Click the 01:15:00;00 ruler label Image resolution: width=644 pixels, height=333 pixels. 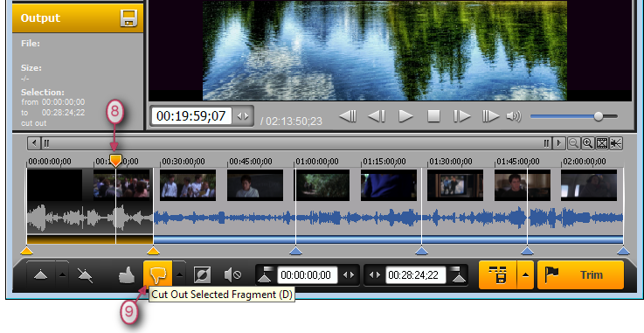[x=384, y=162]
